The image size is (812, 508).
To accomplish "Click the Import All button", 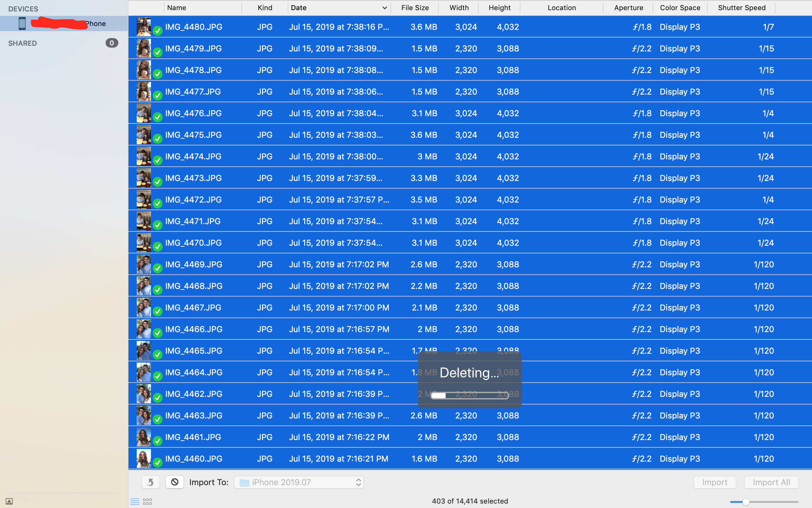I will 771,482.
